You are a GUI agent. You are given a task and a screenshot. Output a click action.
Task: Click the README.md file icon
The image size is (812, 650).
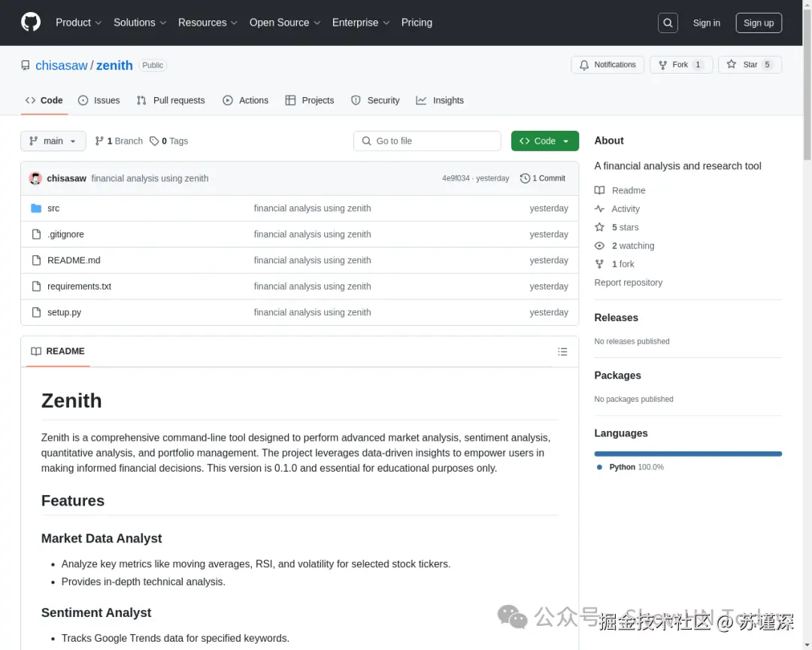pos(36,260)
